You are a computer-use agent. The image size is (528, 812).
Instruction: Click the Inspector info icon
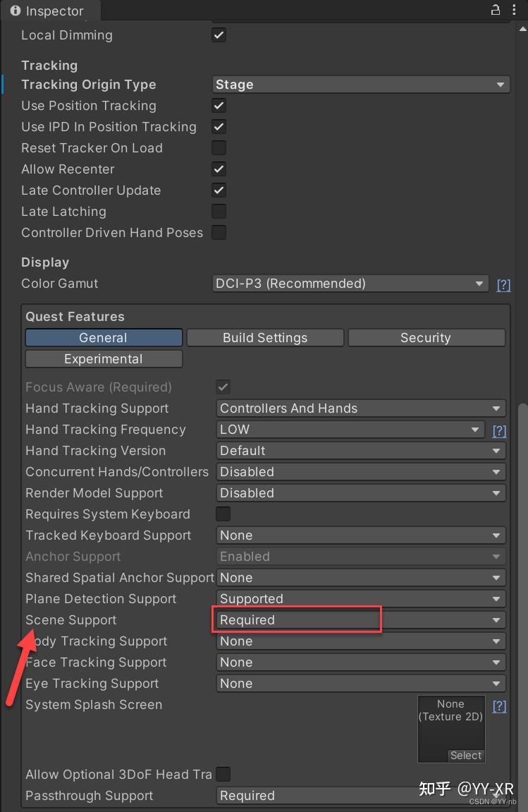pos(16,10)
